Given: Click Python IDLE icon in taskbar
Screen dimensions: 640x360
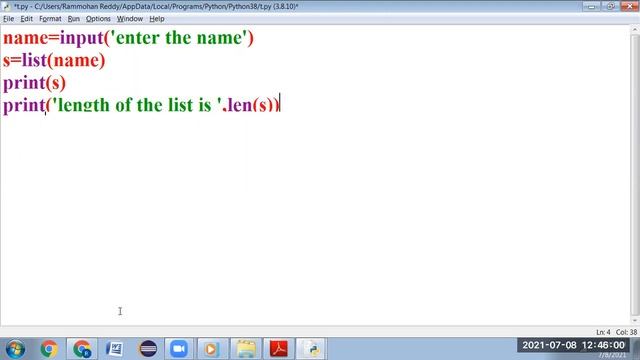Looking at the screenshot, I should coord(311,349).
